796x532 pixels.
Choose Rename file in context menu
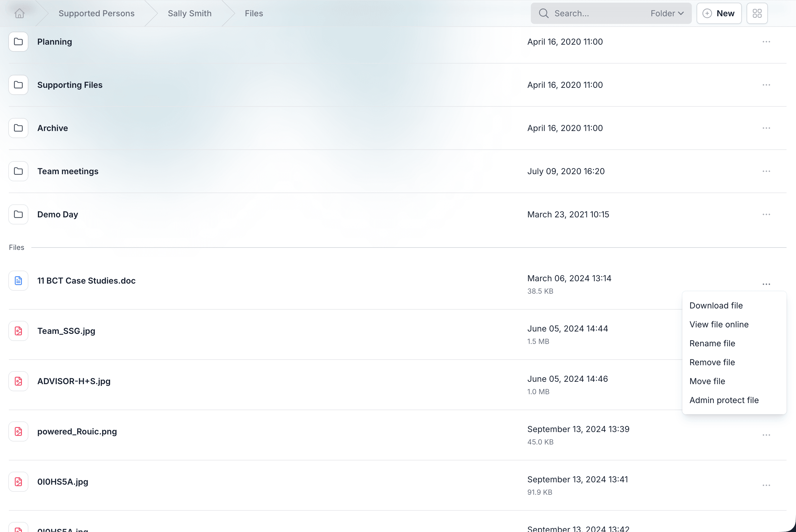tap(712, 343)
